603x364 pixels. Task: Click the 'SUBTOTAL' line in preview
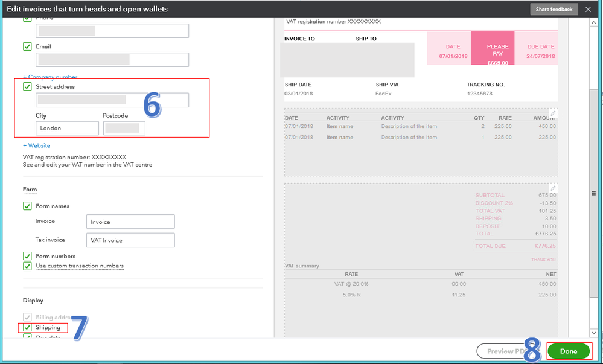click(515, 195)
